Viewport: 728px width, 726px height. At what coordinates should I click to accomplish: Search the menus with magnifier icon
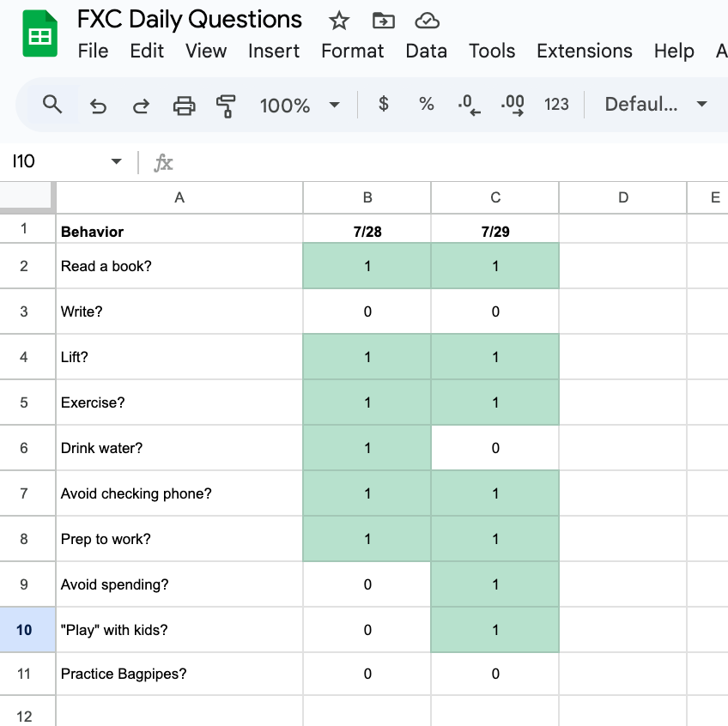[52, 105]
